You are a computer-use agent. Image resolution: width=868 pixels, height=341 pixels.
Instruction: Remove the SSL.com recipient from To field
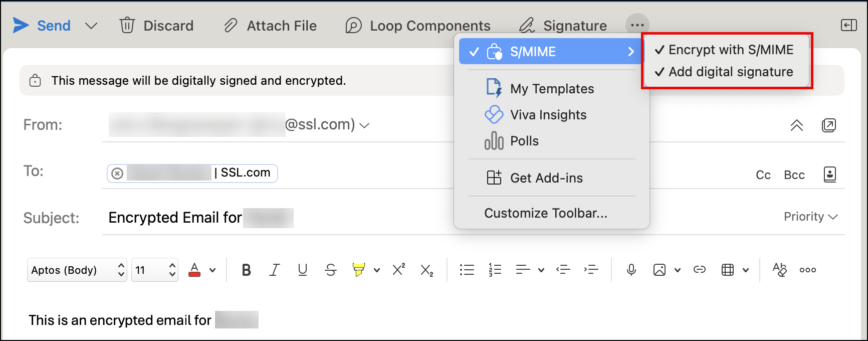click(x=117, y=174)
